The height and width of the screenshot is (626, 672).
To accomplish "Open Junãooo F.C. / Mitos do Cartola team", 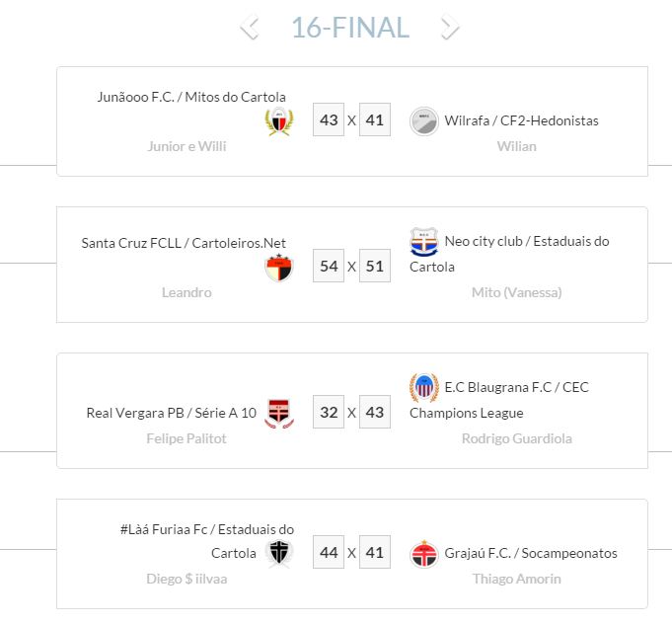I will [191, 97].
